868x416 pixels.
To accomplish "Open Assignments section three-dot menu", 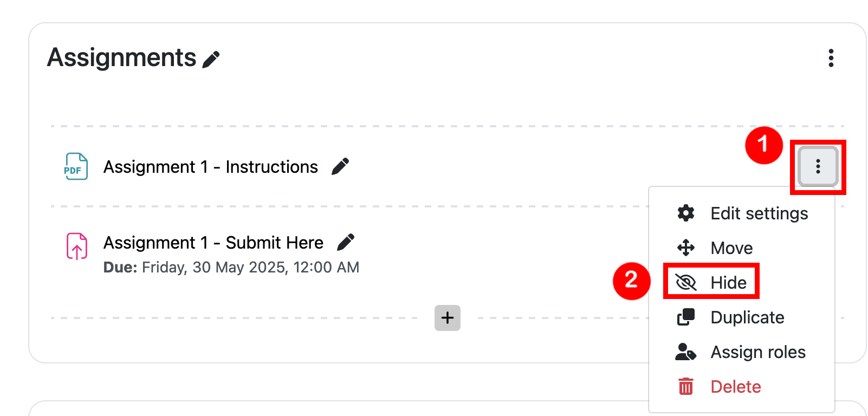I will [x=831, y=58].
